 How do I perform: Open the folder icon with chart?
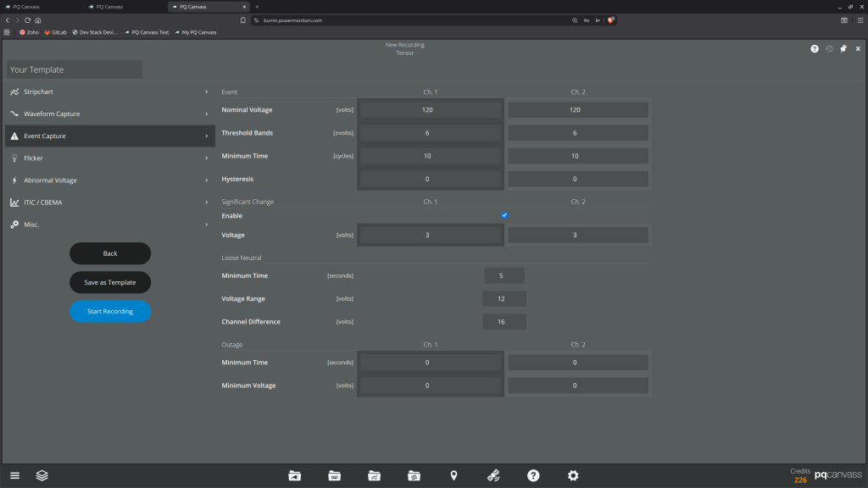coord(374,475)
